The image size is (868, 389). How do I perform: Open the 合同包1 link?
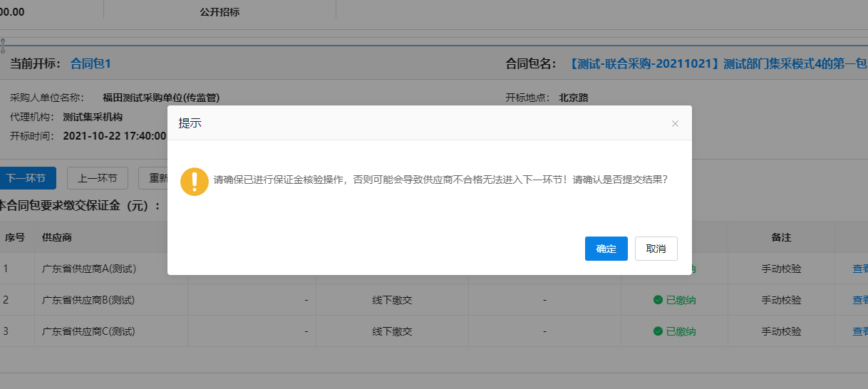pyautogui.click(x=91, y=64)
